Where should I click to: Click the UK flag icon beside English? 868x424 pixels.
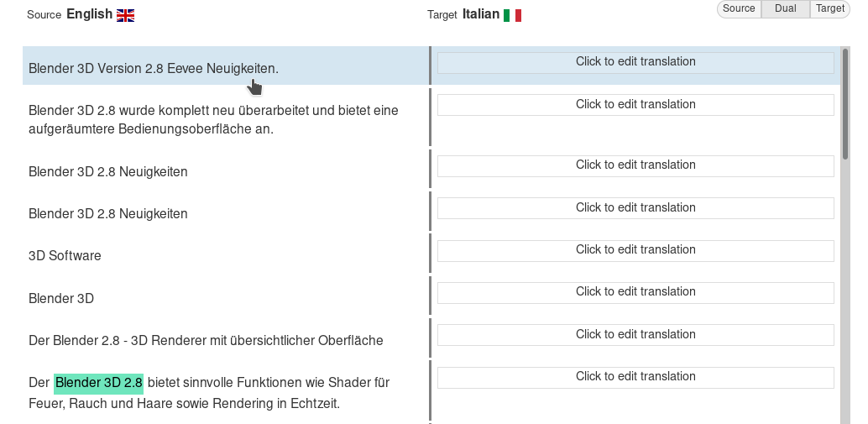tap(125, 15)
